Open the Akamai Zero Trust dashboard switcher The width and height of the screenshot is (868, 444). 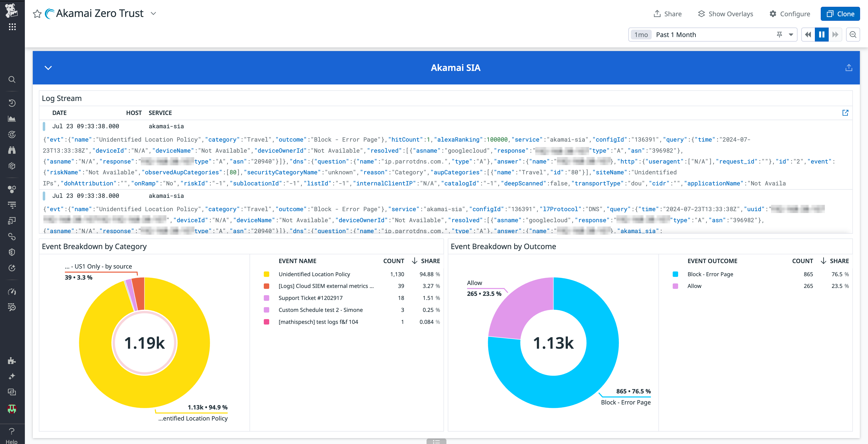tap(153, 14)
